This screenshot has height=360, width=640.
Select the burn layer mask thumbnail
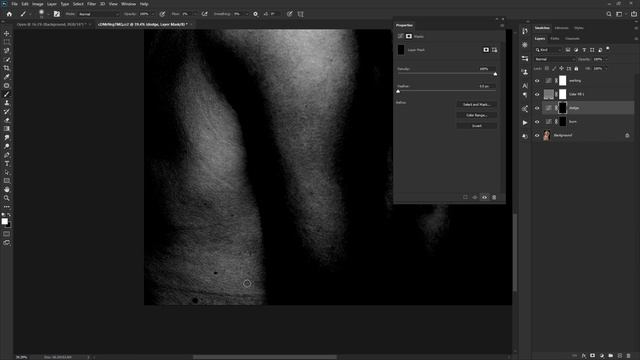coord(562,122)
